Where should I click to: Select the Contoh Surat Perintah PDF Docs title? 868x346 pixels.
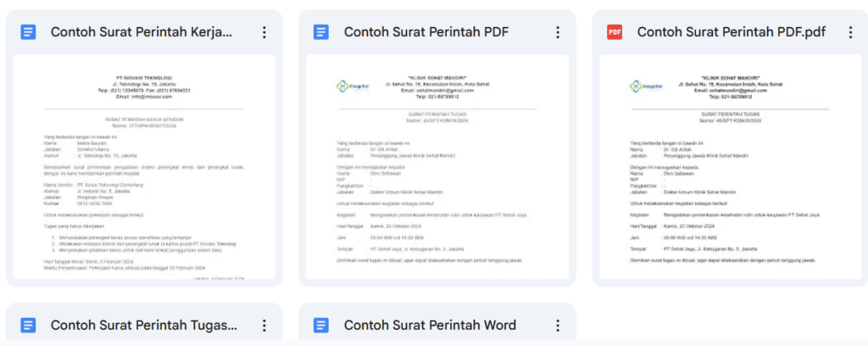(x=426, y=32)
